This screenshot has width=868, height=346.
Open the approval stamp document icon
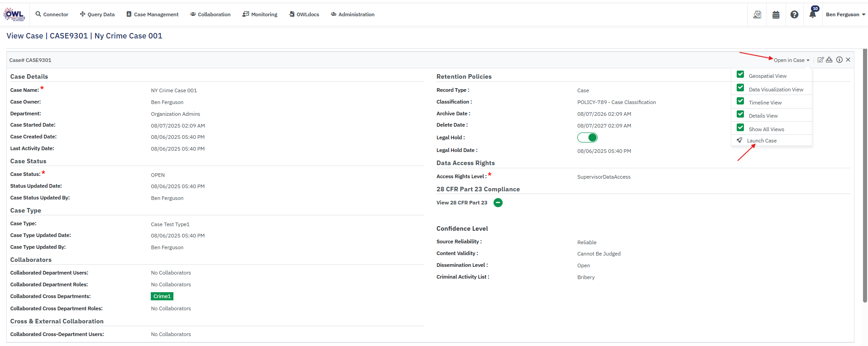pos(757,14)
